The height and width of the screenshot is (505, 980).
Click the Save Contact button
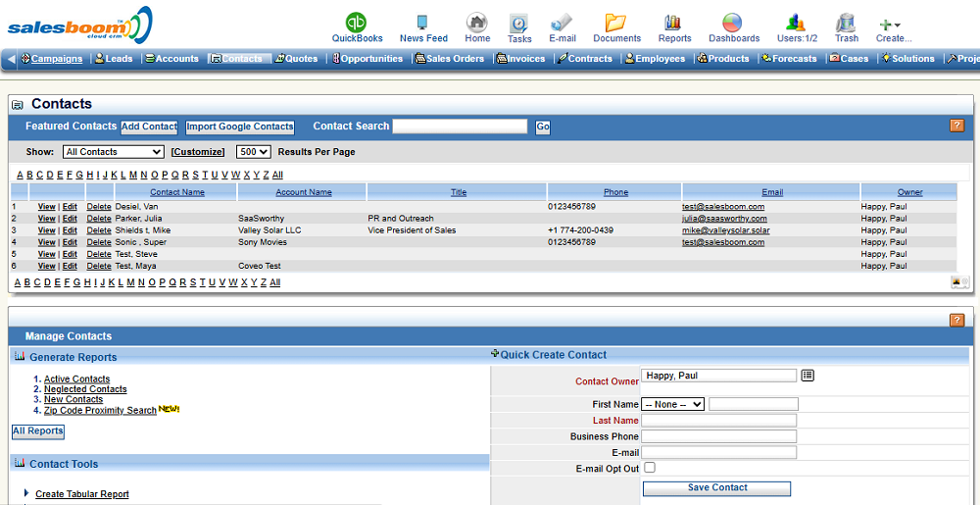[x=716, y=488]
